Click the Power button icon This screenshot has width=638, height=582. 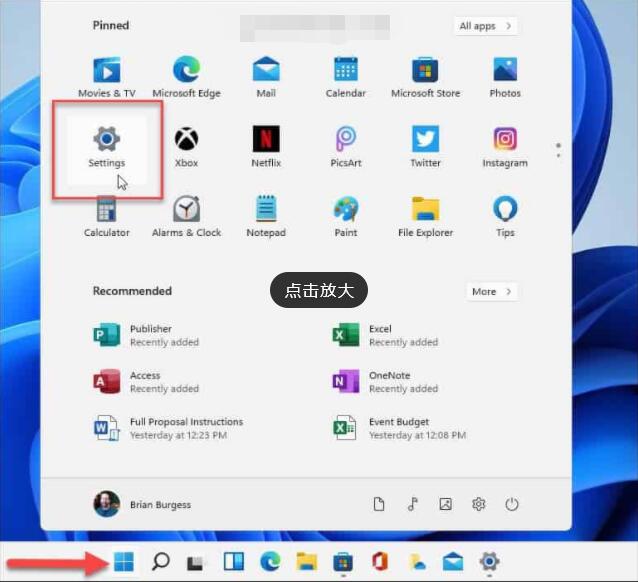point(511,504)
